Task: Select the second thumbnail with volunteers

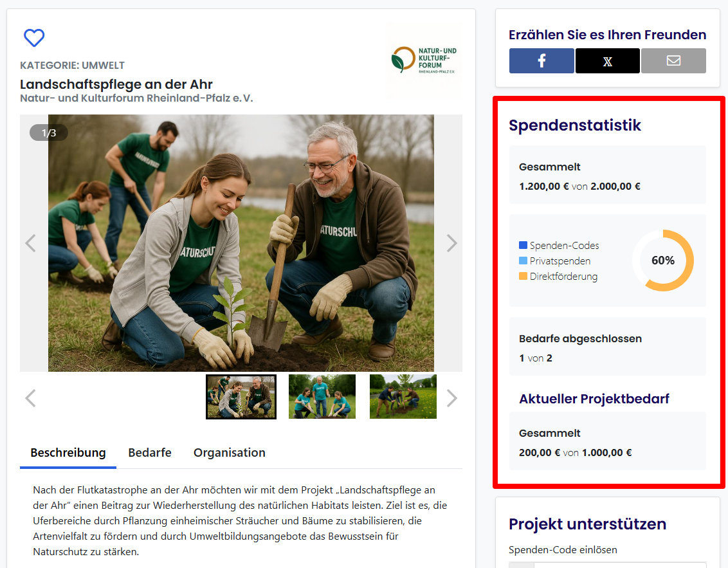Action: [x=322, y=397]
